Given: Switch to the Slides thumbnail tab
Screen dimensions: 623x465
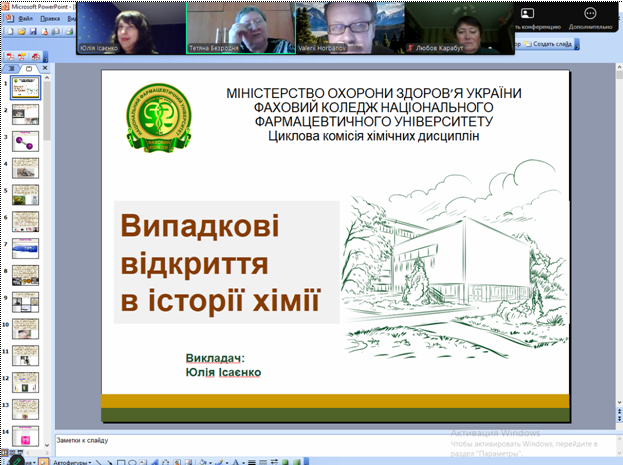Looking at the screenshot, I should [x=29, y=69].
